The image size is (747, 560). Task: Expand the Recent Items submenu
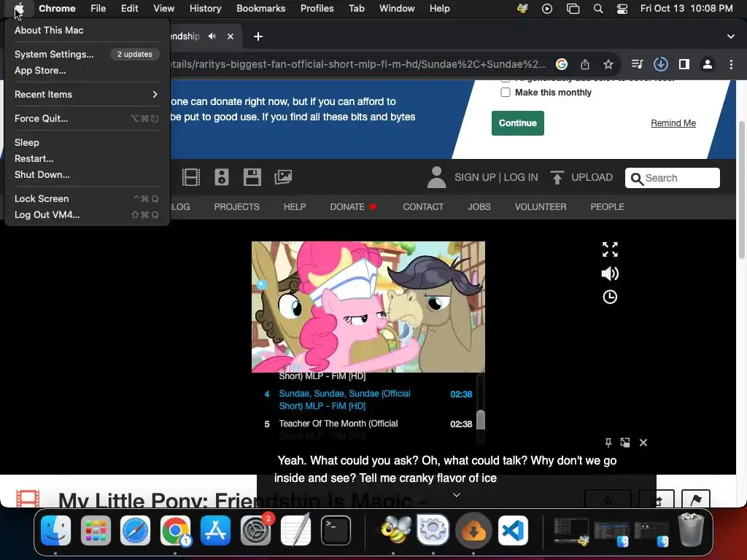[88, 94]
